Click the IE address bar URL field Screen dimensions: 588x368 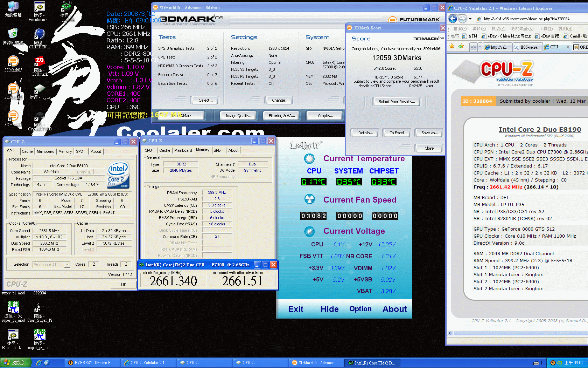coord(531,19)
